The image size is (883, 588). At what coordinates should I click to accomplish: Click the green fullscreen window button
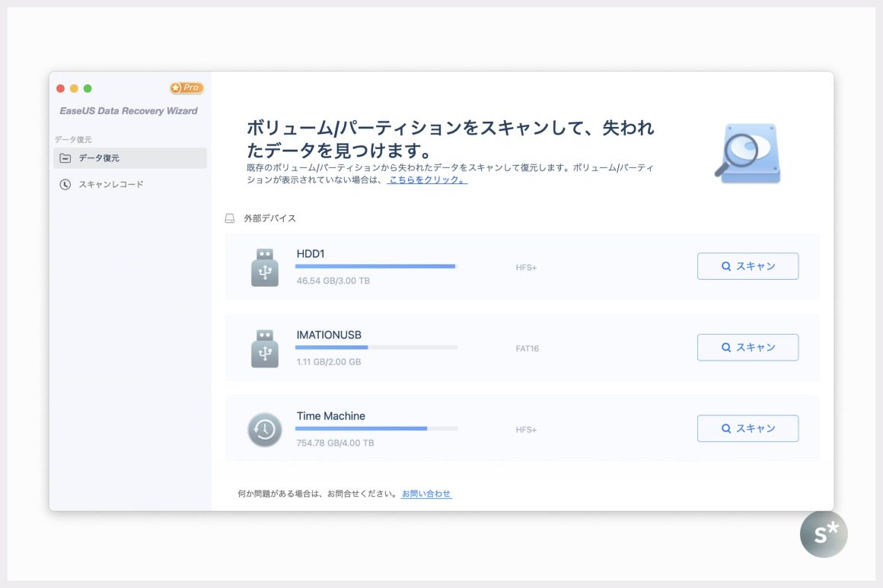pos(88,88)
